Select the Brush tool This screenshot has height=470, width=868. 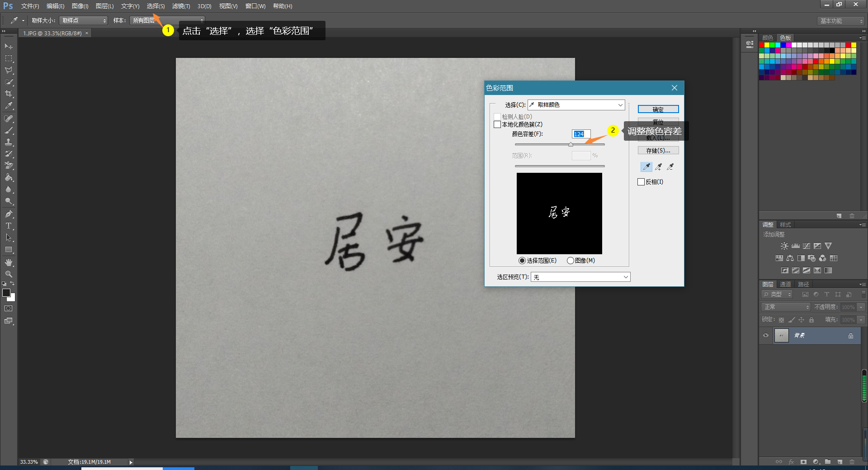(x=9, y=130)
